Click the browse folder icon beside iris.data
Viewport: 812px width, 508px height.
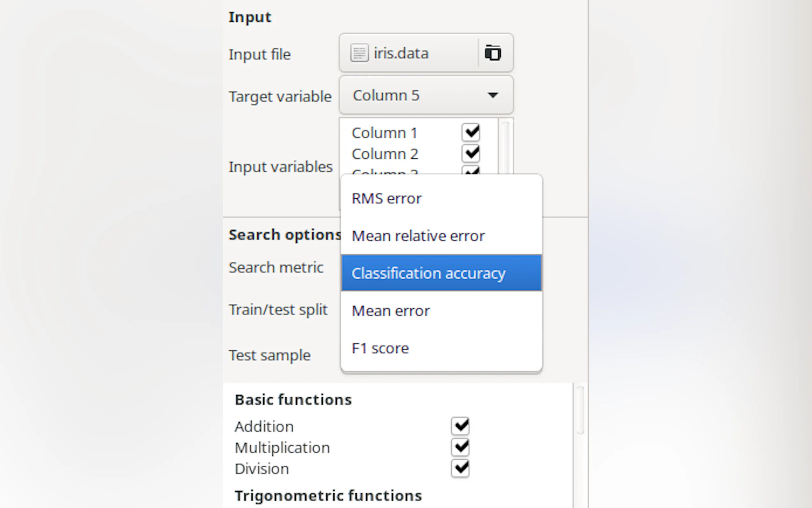click(492, 53)
